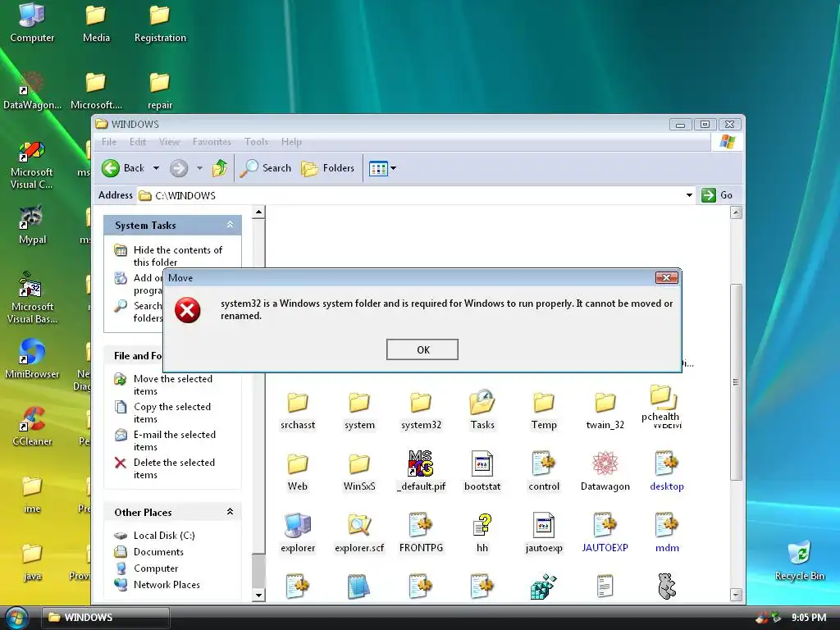Viewport: 840px width, 630px height.
Task: Collapse the Other Places panel
Action: 230,512
